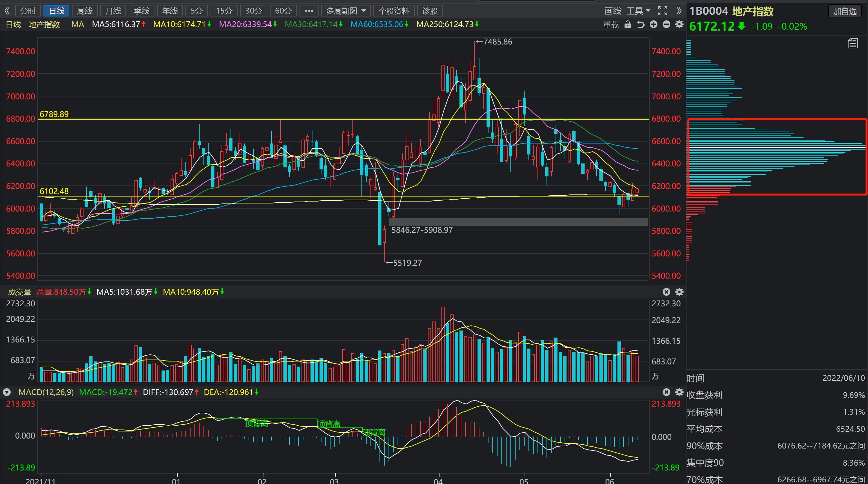Expand the MACD indicator dropdown arrow
Image resolution: width=868 pixels, height=484 pixels.
[7, 392]
